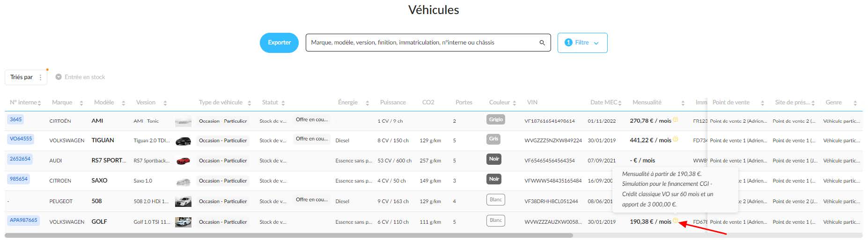Open the Triés par options menu
The height and width of the screenshot is (242, 868).
(x=41, y=77)
